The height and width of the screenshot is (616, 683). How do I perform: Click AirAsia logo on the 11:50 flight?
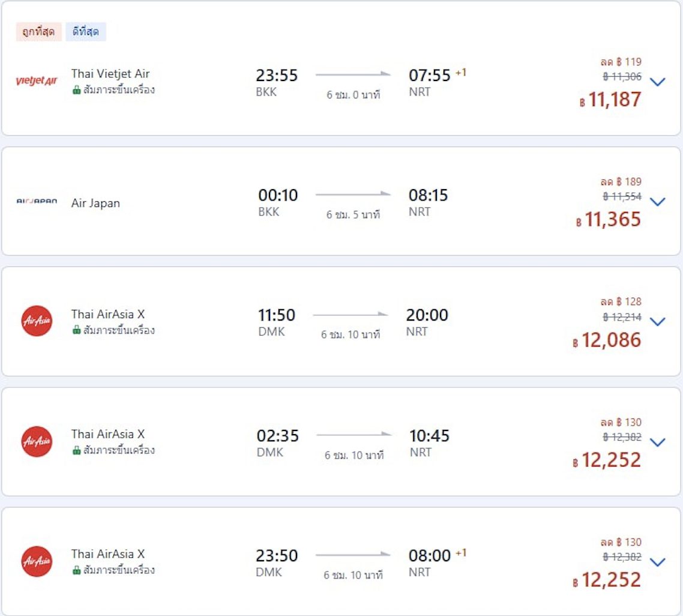tap(37, 321)
